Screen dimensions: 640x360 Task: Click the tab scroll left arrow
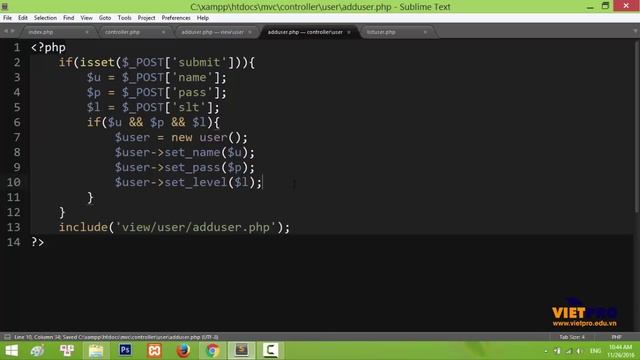click(x=6, y=31)
